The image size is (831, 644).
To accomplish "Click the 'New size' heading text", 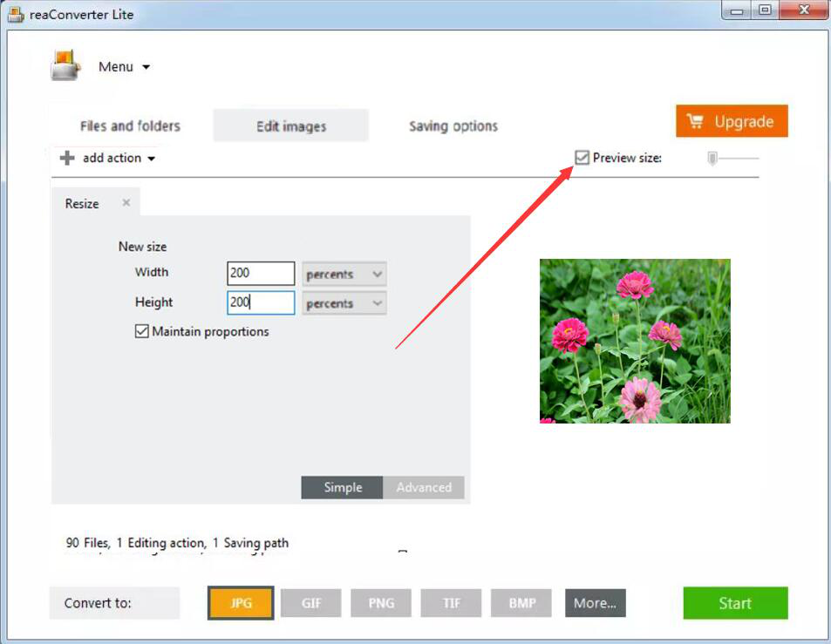I will [142, 247].
